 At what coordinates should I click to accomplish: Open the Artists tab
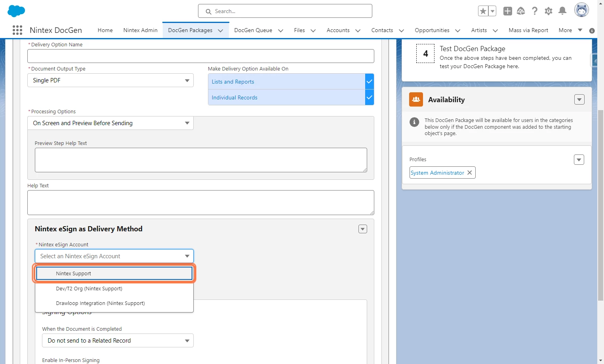point(479,30)
